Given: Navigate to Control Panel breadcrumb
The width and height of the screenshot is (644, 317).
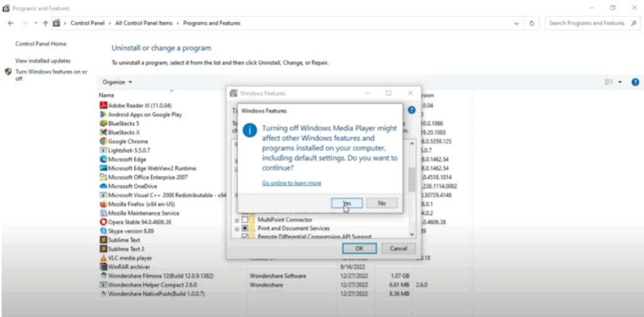Looking at the screenshot, I should [88, 23].
